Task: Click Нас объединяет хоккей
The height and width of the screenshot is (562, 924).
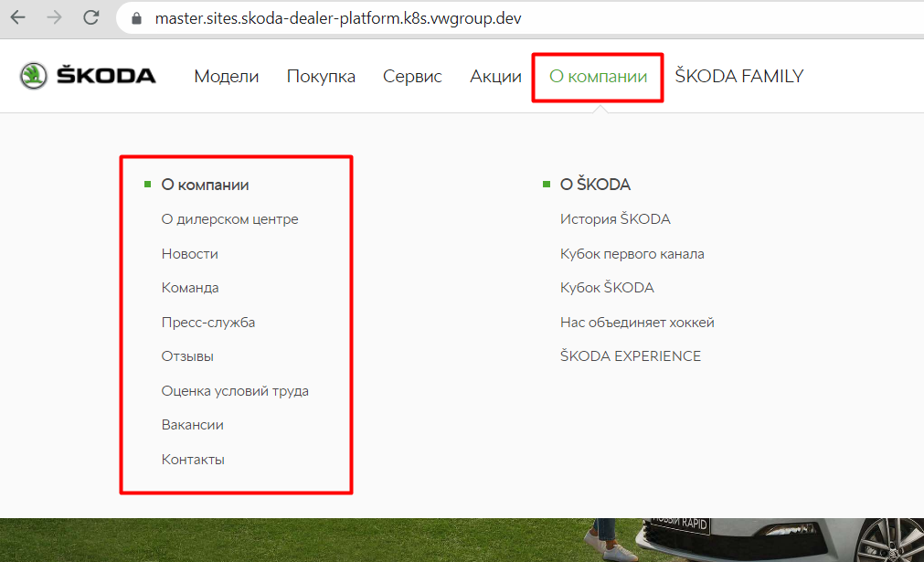Action: 637,323
